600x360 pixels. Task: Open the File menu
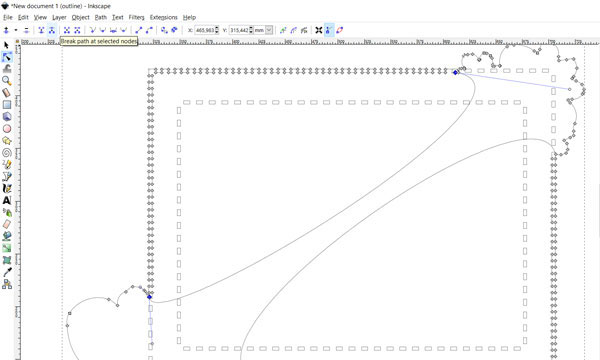8,17
